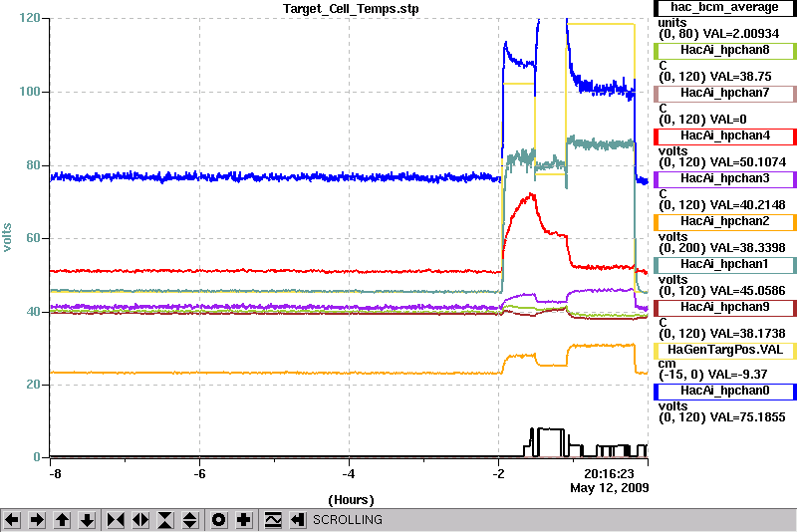Click the SCROLLING status text

tap(347, 520)
